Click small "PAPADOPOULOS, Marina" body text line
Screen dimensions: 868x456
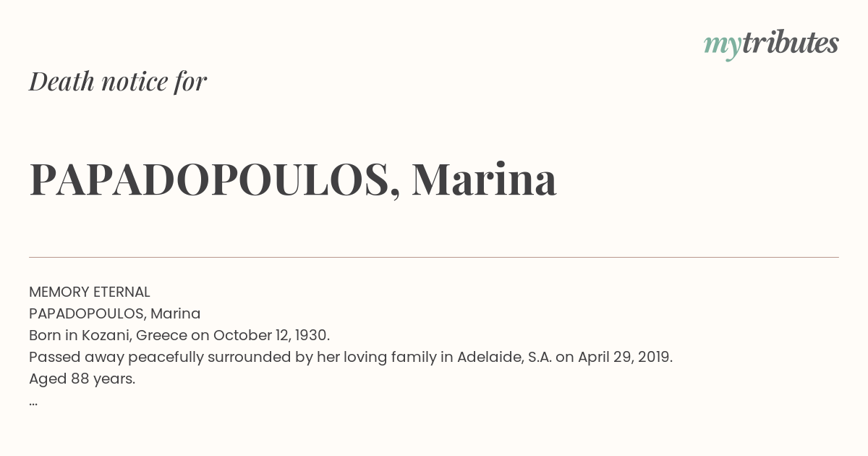(x=115, y=313)
